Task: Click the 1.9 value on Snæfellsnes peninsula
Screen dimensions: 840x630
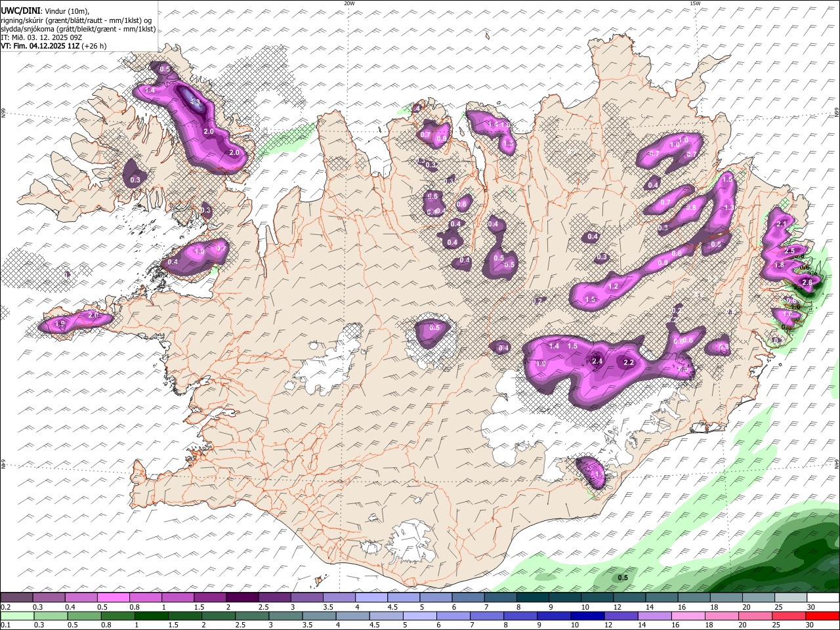Action: [60, 324]
